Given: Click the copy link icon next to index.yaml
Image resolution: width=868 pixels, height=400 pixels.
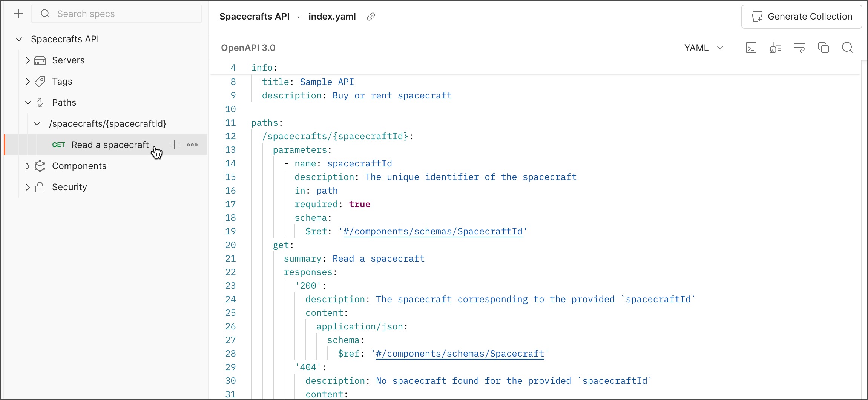Looking at the screenshot, I should point(371,16).
